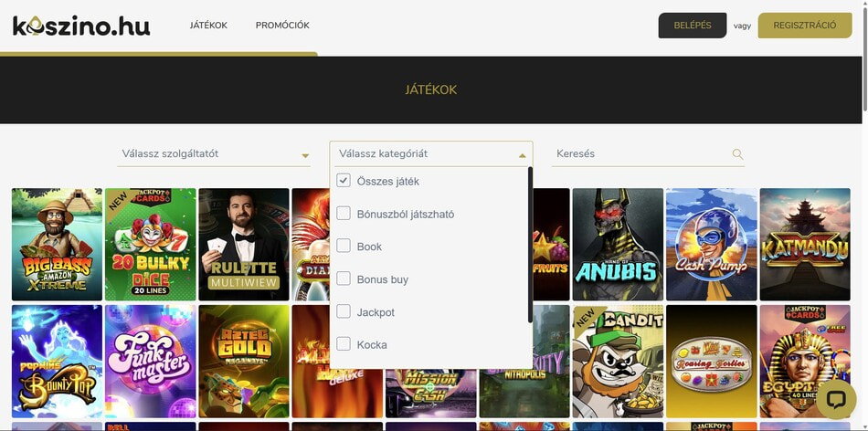Click the provider dropdown arrow
Image resolution: width=868 pixels, height=431 pixels.
pyautogui.click(x=305, y=156)
